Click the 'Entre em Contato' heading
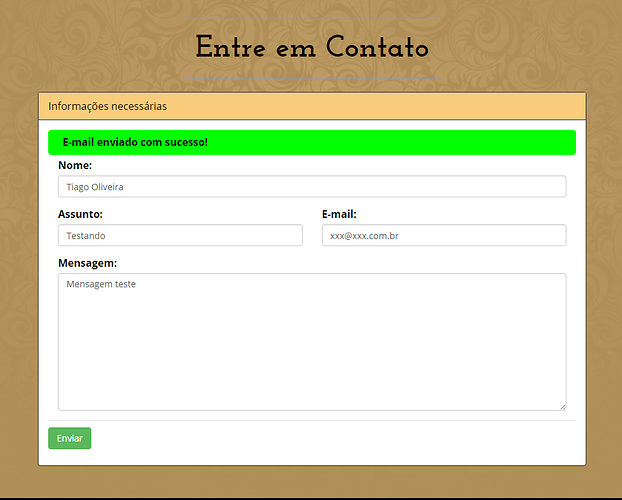 312,47
